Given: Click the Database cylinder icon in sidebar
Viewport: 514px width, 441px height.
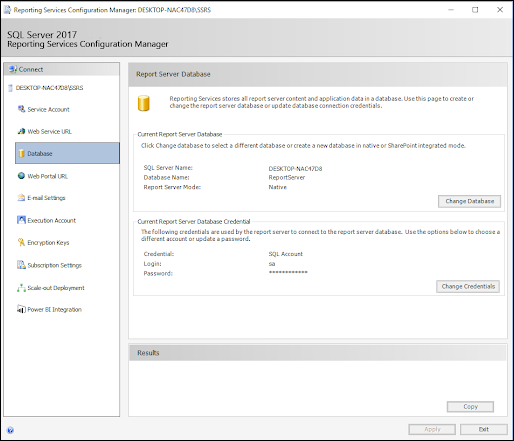Looking at the screenshot, I should [x=22, y=153].
